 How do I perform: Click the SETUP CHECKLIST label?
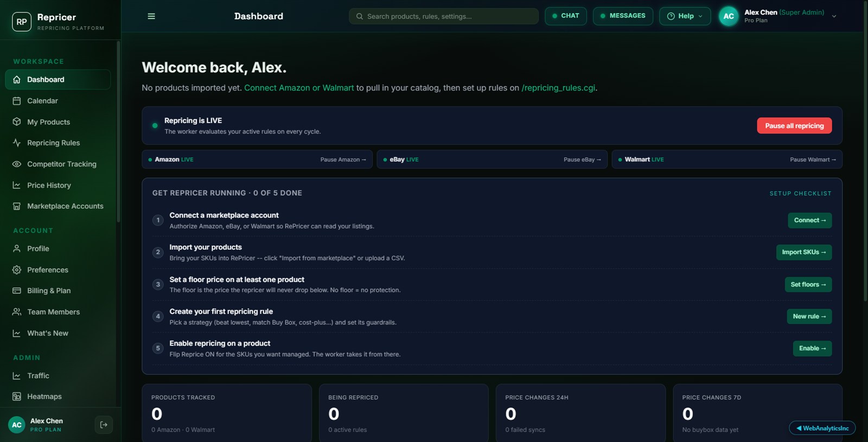coord(800,194)
